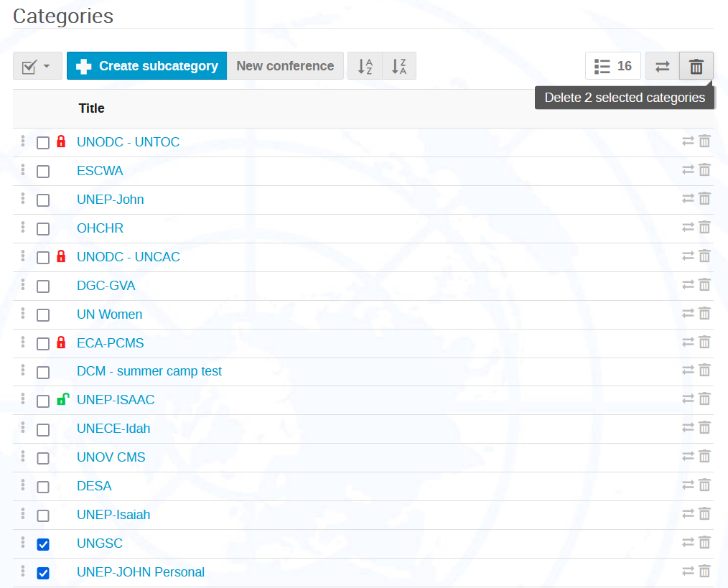Delete the UNEP-ISAAC category
The height and width of the screenshot is (588, 728).
[705, 399]
